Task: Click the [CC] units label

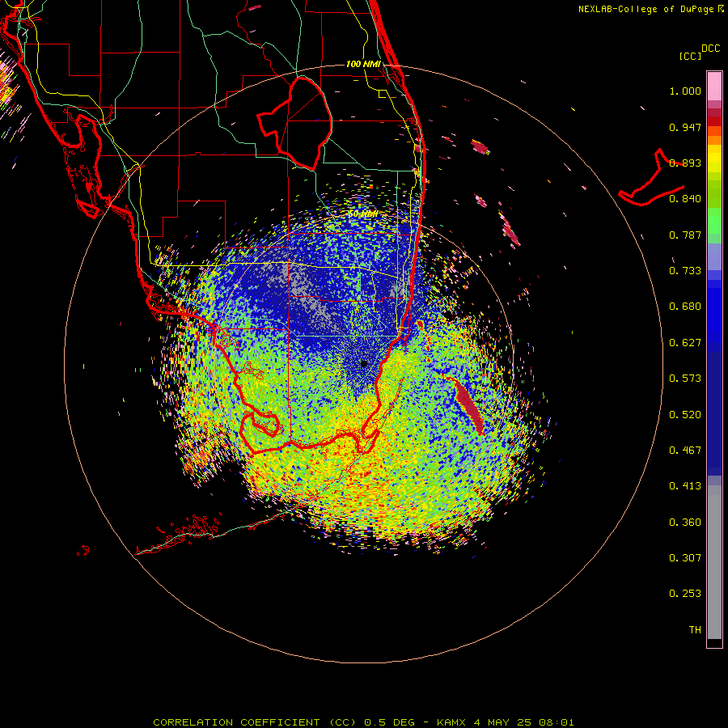Action: 690,56
